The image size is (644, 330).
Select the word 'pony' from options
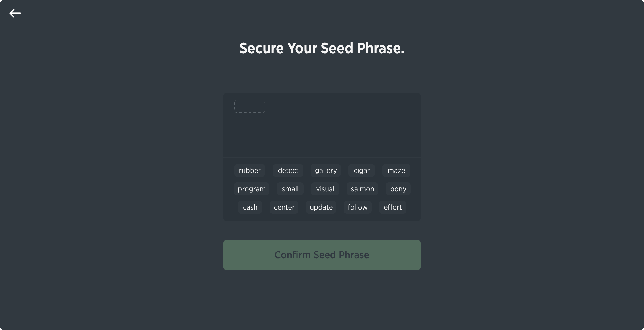[398, 189]
